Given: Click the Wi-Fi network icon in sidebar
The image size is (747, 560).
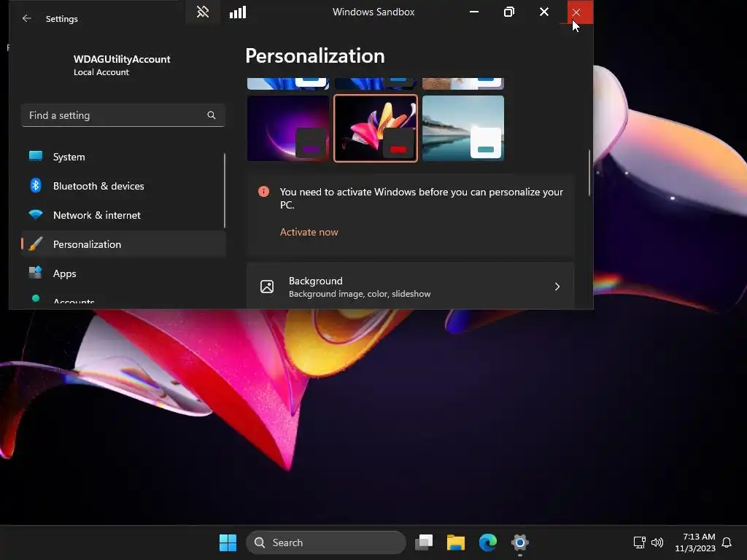Looking at the screenshot, I should 36,214.
